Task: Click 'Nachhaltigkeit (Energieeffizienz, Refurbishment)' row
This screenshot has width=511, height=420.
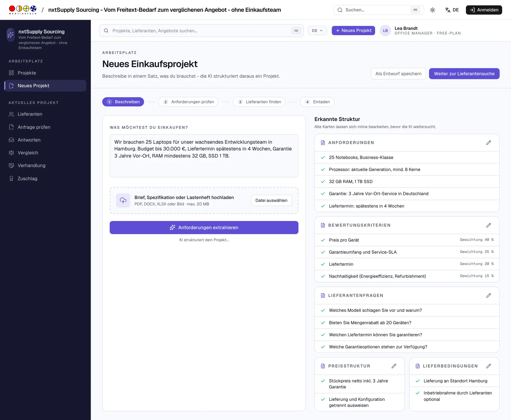Action: tap(407, 276)
